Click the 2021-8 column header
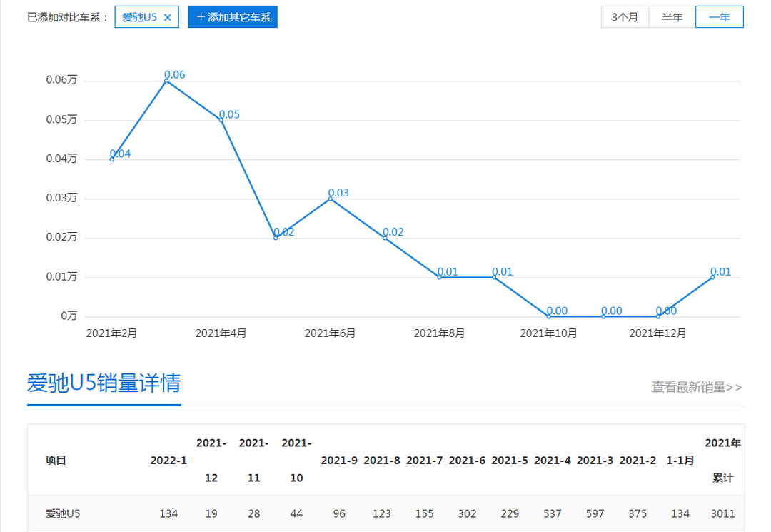The height and width of the screenshot is (532, 771). [x=381, y=460]
